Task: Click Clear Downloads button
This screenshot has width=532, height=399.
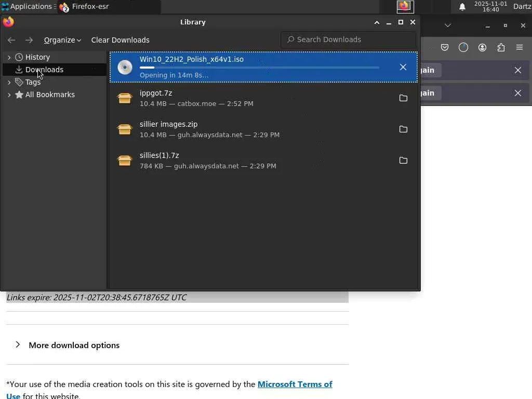Action: tap(120, 40)
